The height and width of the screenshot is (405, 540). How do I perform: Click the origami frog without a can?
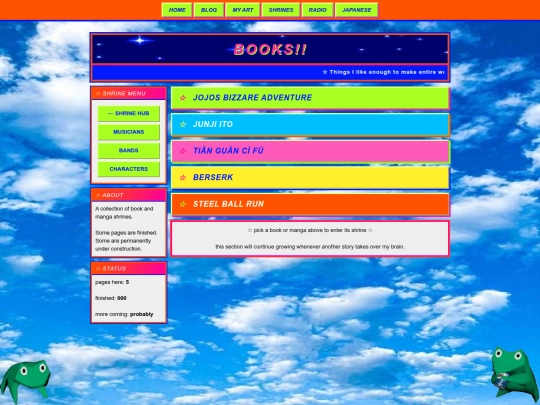click(x=25, y=381)
